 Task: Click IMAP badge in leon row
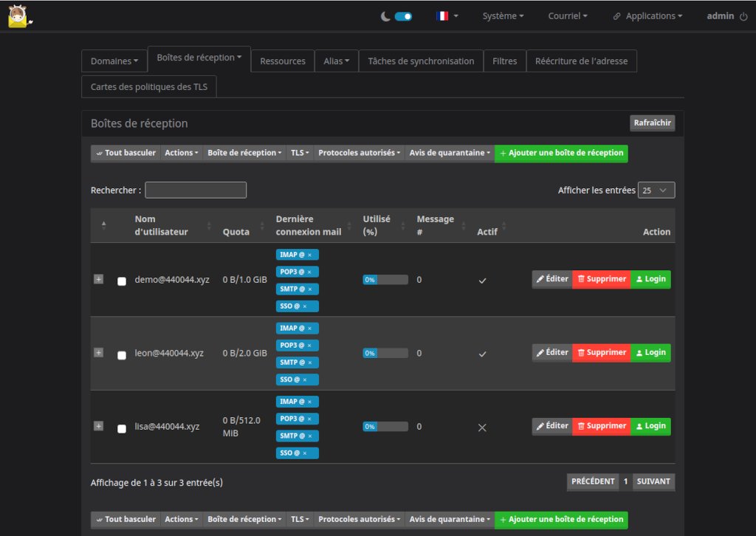[297, 329]
